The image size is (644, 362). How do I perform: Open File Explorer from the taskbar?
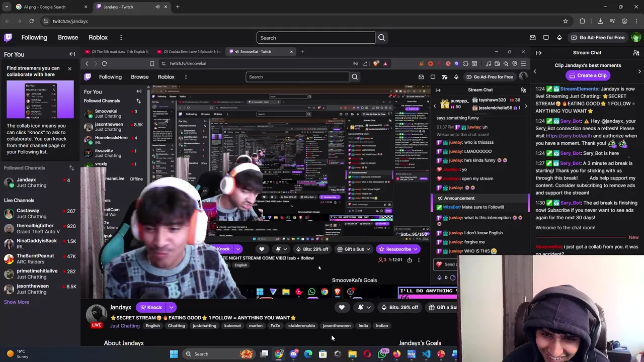click(352, 354)
